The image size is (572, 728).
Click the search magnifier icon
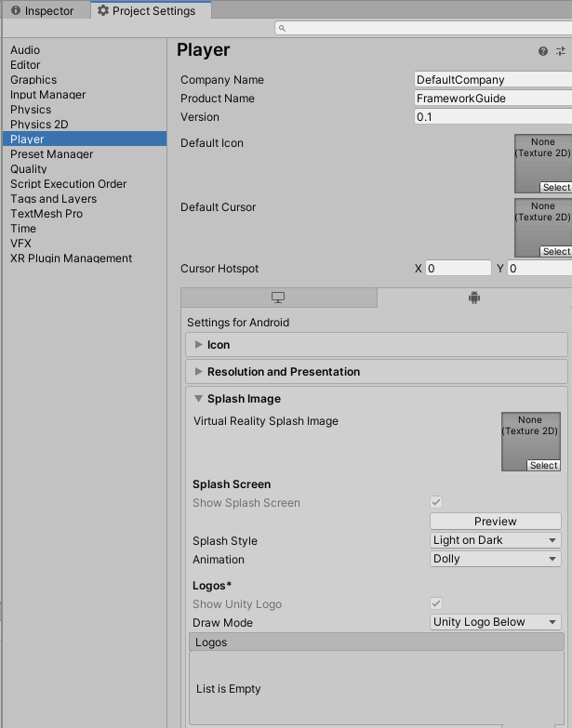(282, 28)
